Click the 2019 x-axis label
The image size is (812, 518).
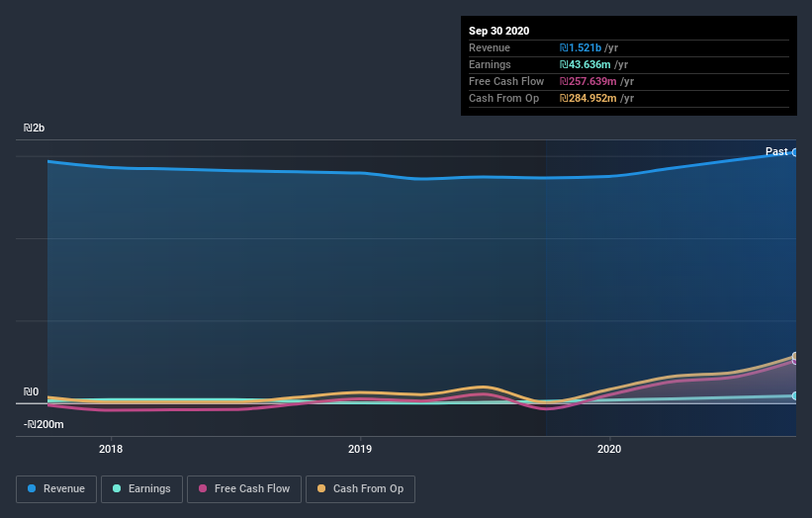tap(360, 449)
